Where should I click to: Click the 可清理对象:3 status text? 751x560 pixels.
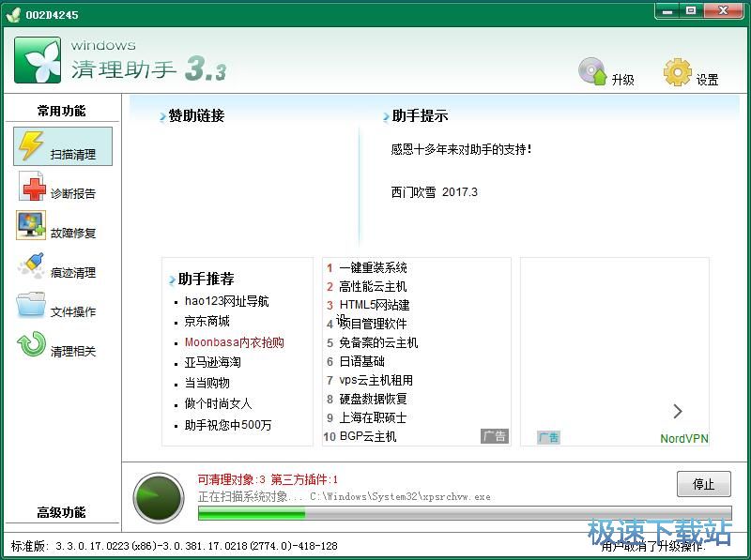pyautogui.click(x=231, y=479)
